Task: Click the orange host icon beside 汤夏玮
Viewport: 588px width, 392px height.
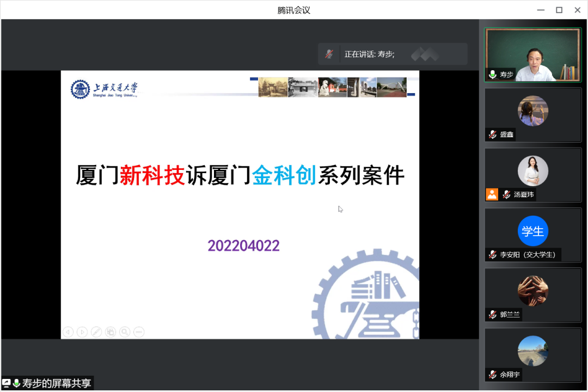Action: (492, 194)
